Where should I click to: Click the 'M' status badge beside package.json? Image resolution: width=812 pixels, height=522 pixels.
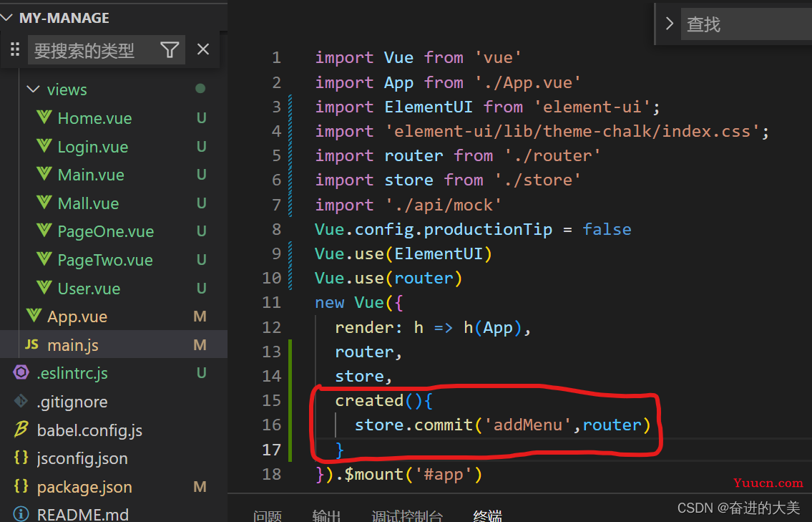pos(200,487)
